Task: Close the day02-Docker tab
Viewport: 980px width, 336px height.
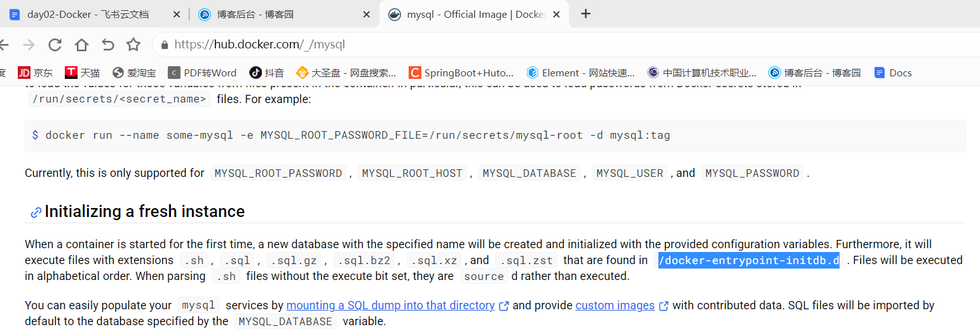Action: click(177, 14)
